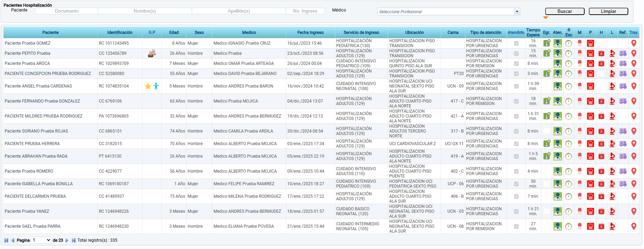Select admission date 21/ene./2025 15:44
644x249 pixels.
[x=310, y=226]
